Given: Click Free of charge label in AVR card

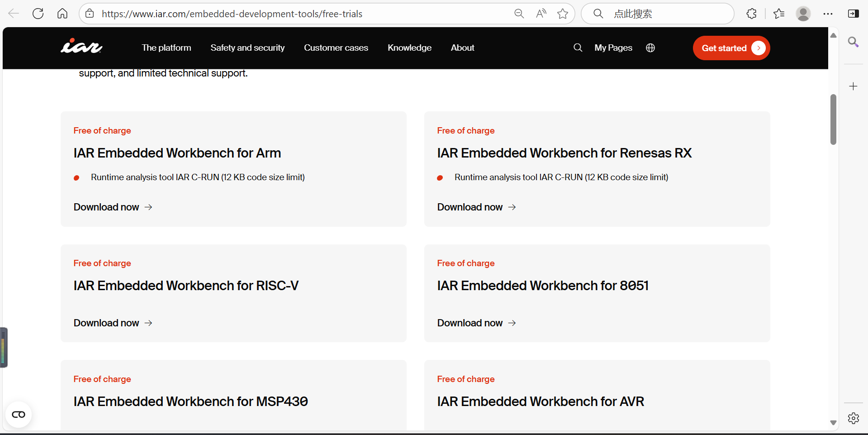Looking at the screenshot, I should pos(466,379).
